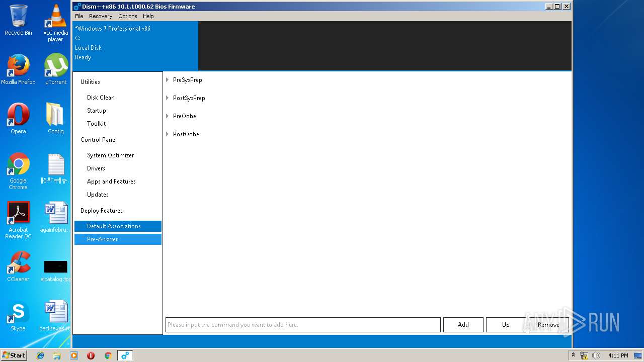Viewport: 644px width, 362px height.
Task: Click the network tray icon
Action: tap(584, 355)
